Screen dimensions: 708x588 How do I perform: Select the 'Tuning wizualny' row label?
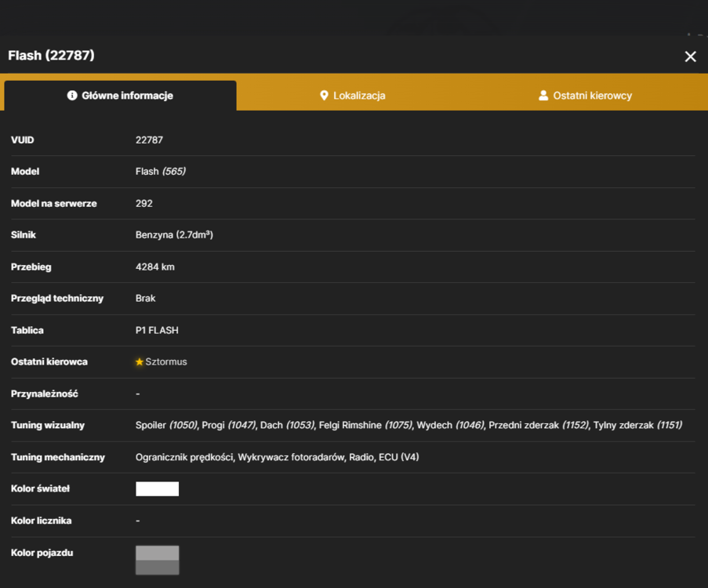(48, 426)
